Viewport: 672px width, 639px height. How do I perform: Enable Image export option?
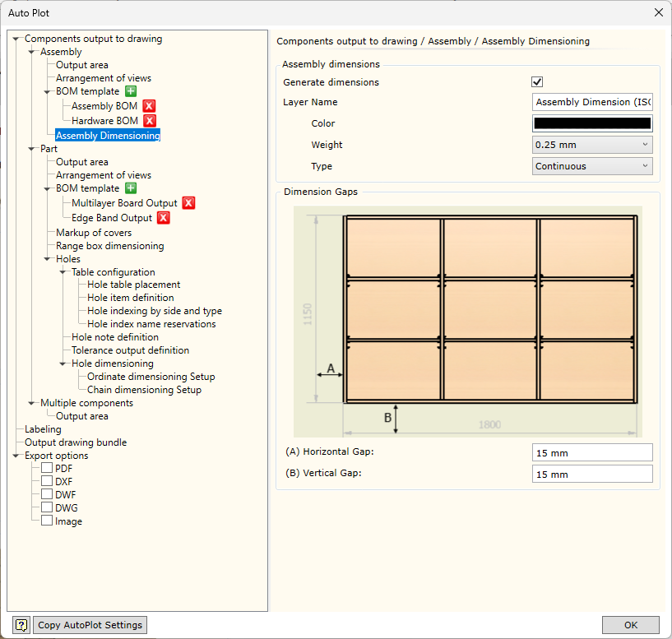tap(47, 521)
